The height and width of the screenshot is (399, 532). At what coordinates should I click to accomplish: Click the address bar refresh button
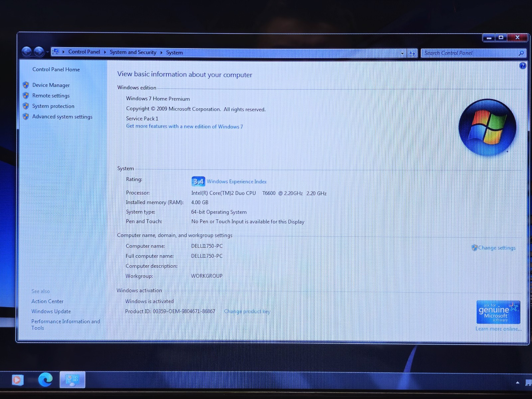tap(412, 53)
